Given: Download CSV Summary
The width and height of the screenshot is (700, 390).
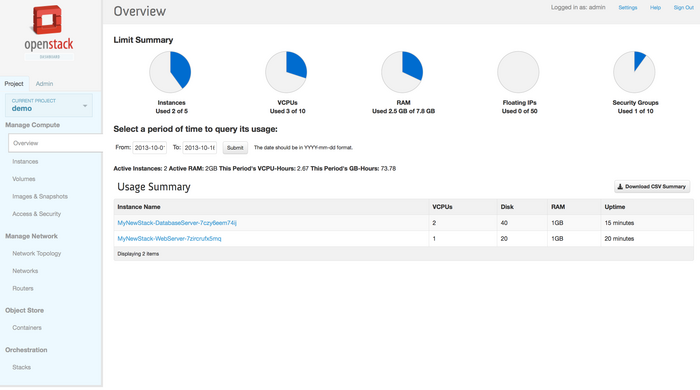Looking at the screenshot, I should pyautogui.click(x=652, y=187).
